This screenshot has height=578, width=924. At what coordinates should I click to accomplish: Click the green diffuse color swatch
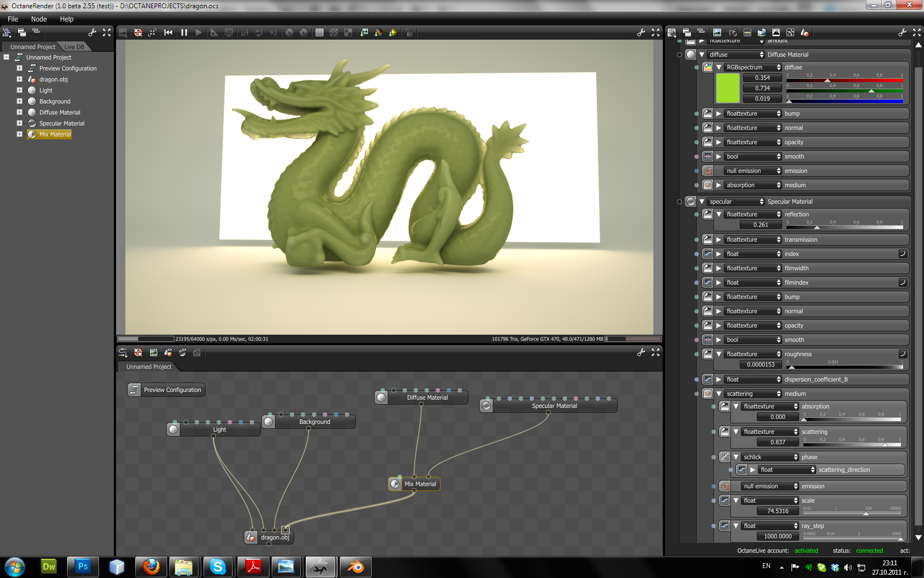click(728, 88)
